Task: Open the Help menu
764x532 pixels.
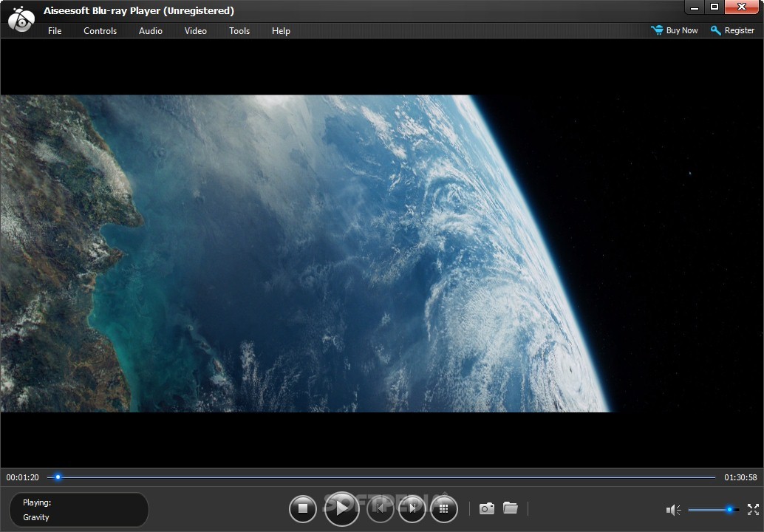Action: tap(281, 31)
